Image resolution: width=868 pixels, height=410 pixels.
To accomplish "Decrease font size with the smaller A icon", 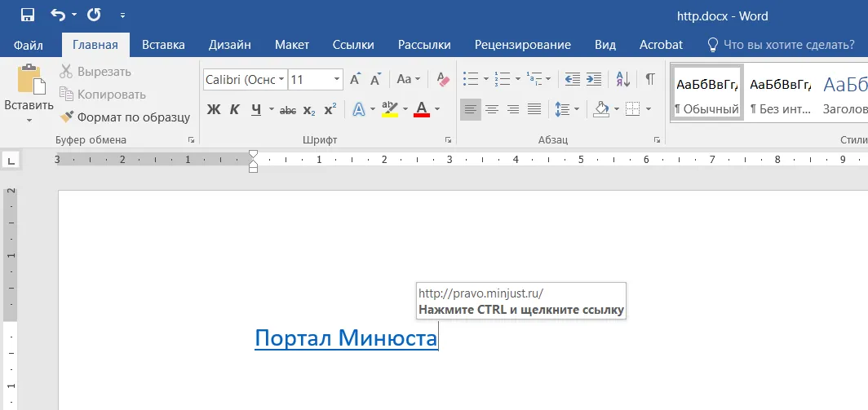I will [376, 80].
